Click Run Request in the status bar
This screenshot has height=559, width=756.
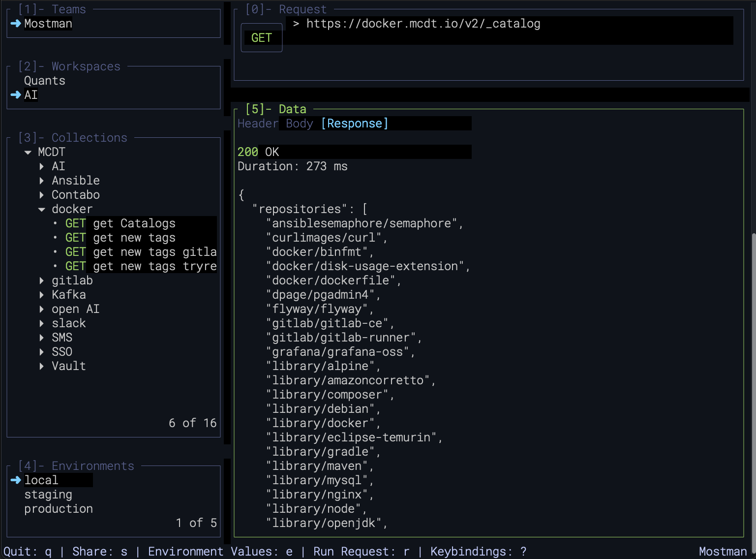pyautogui.click(x=362, y=551)
